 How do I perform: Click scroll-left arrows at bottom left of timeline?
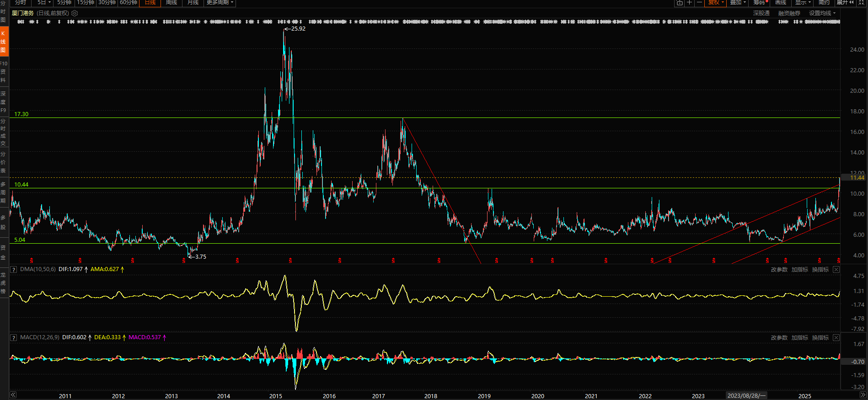pyautogui.click(x=13, y=395)
